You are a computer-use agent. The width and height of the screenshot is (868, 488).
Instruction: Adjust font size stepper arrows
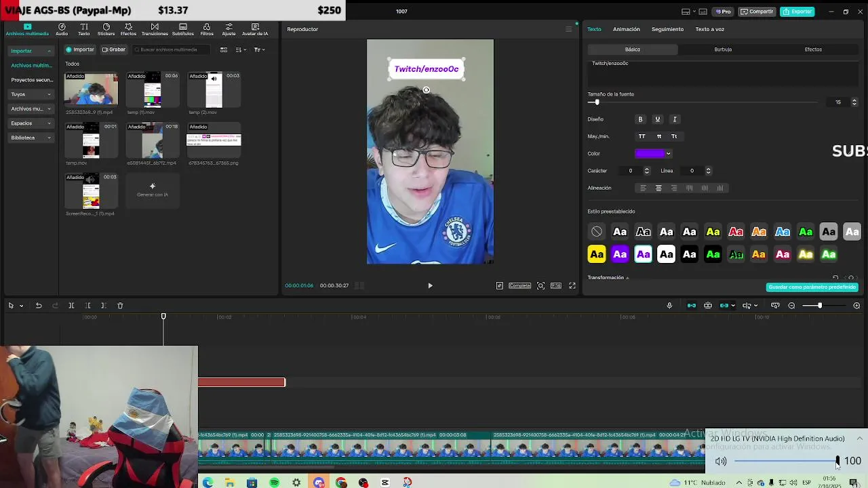854,102
